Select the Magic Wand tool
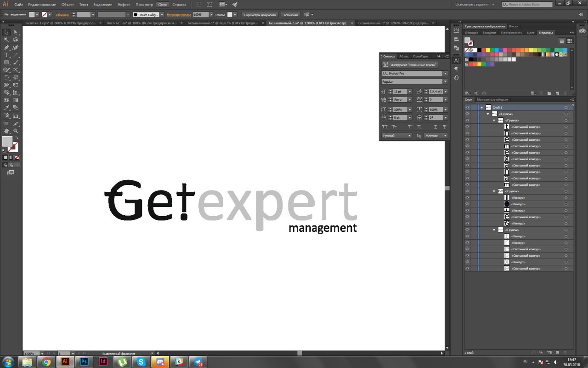This screenshot has height=368, width=588. click(x=6, y=40)
